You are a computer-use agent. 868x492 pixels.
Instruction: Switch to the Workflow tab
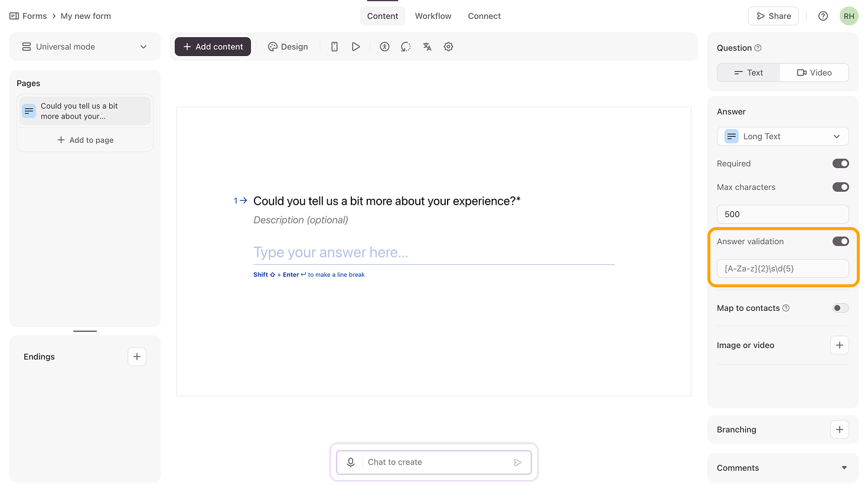tap(433, 16)
